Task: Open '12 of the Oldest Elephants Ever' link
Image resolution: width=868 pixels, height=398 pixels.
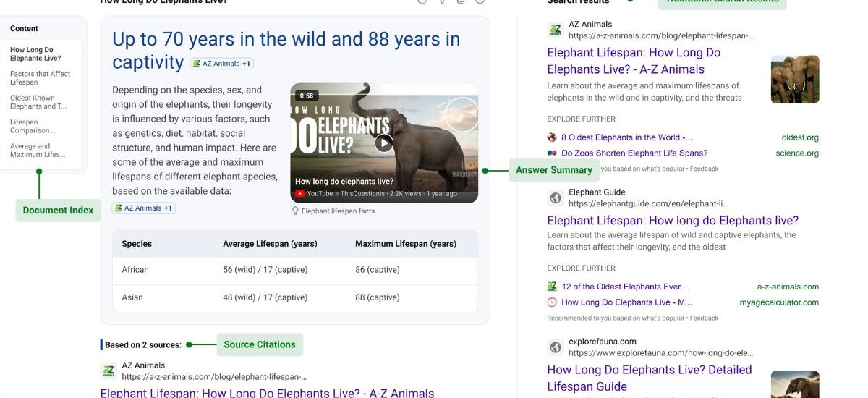Action: tap(624, 287)
